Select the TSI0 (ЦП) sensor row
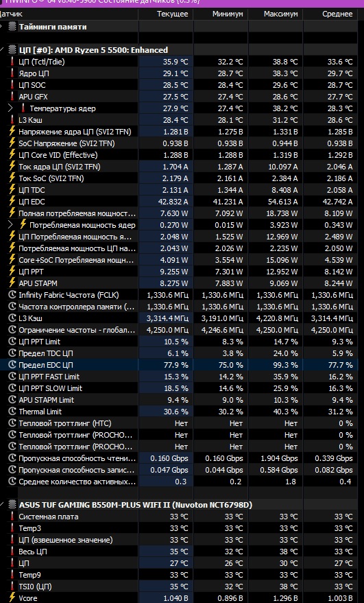 pyautogui.click(x=180, y=587)
